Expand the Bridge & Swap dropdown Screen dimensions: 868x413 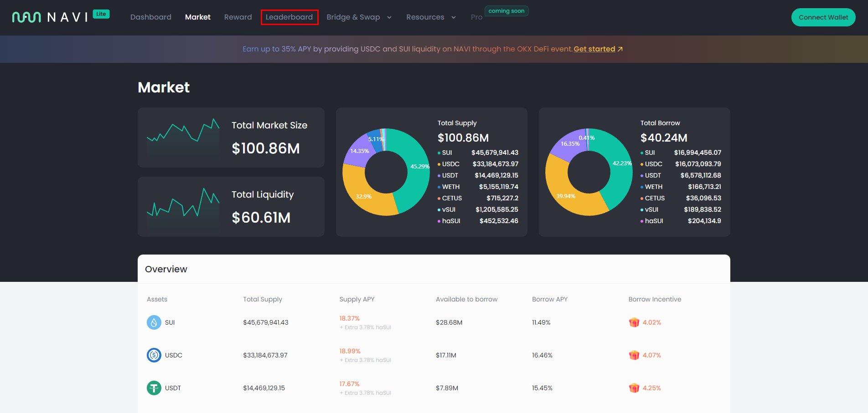point(359,17)
